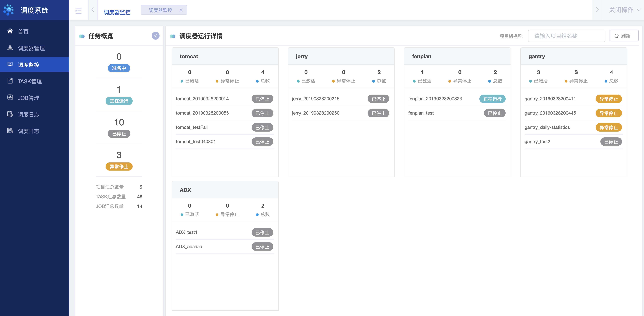This screenshot has height=316, width=644.
Task: Collapse the 任务概览 panel with arrow
Action: point(155,36)
